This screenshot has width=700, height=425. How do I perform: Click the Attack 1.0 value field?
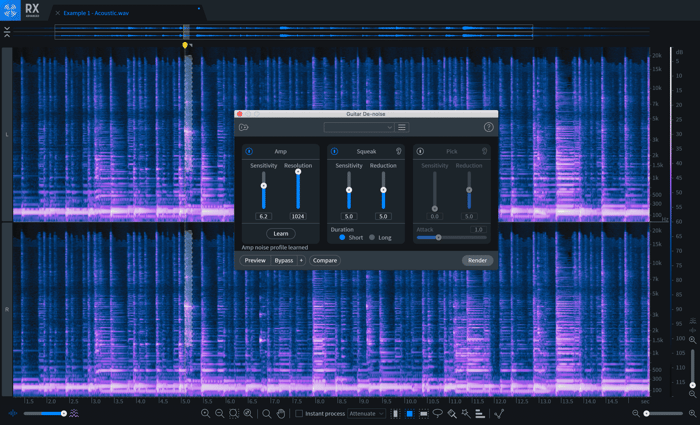pyautogui.click(x=478, y=229)
